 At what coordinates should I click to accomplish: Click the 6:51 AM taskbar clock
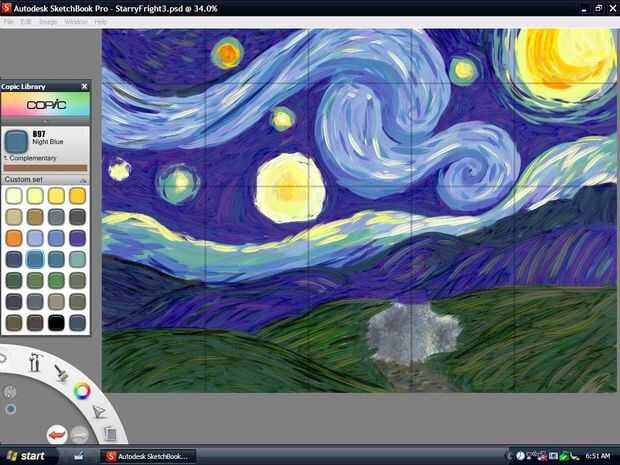pos(597,456)
